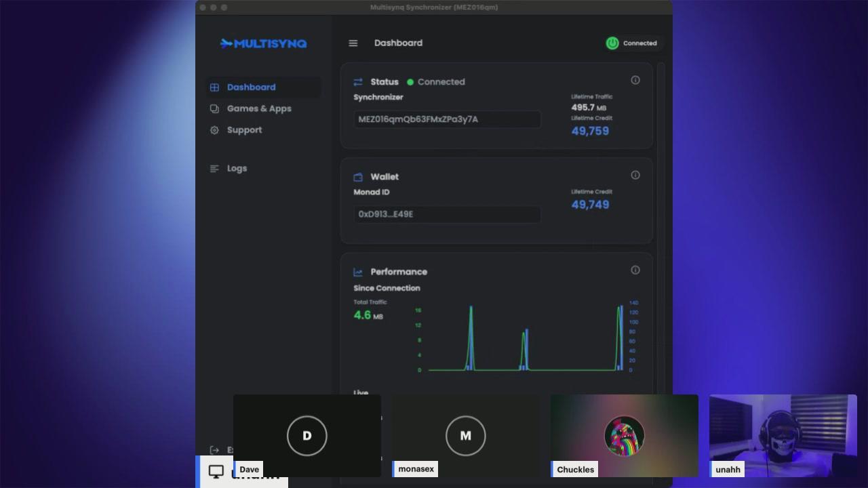Click the Performance chart icon
The image size is (868, 488).
tap(358, 272)
